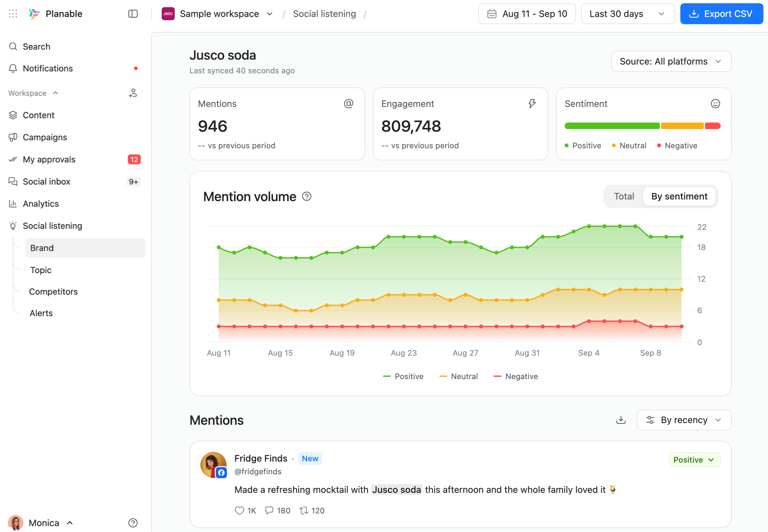The height and width of the screenshot is (532, 768).
Task: Open the Aug 11 - Sep 10 date picker
Action: (527, 14)
